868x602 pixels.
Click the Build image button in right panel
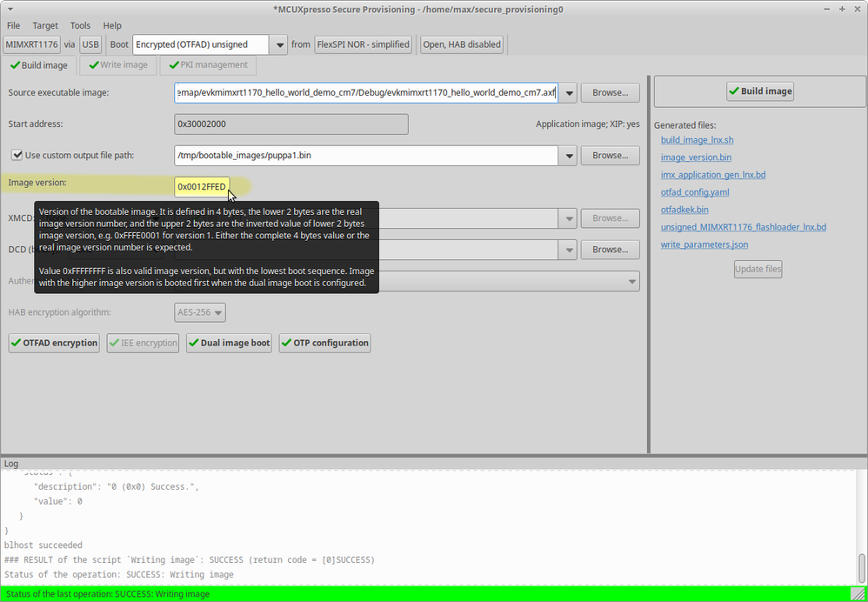pos(760,90)
